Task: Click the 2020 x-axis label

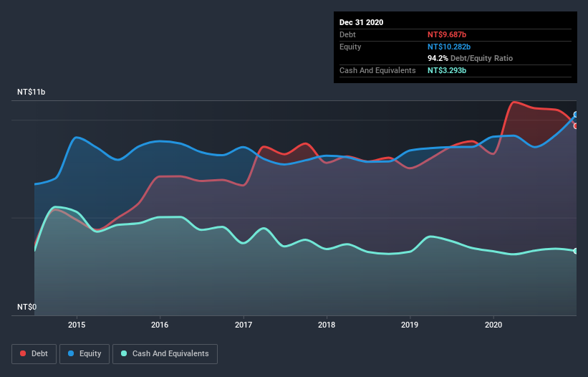Action: (493, 325)
